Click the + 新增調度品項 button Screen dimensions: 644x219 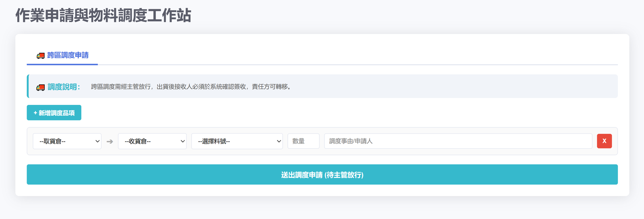click(54, 113)
